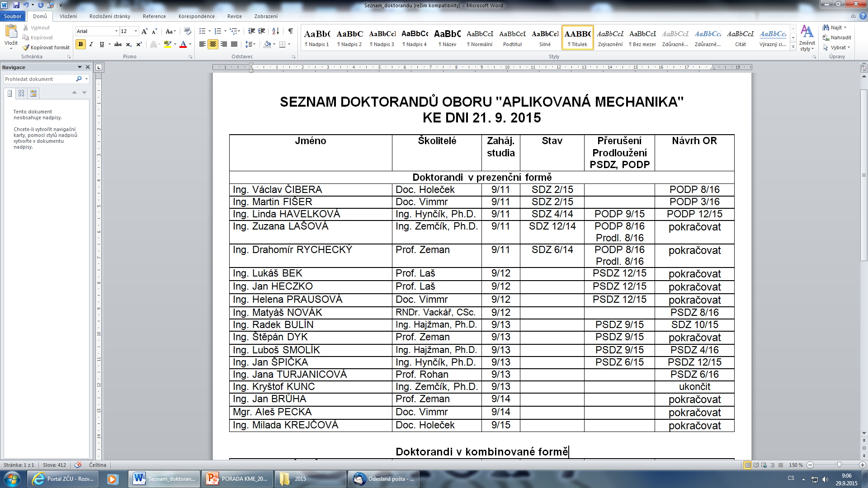Image resolution: width=868 pixels, height=488 pixels.
Task: Save document via quick access toolbar
Action: (x=16, y=5)
